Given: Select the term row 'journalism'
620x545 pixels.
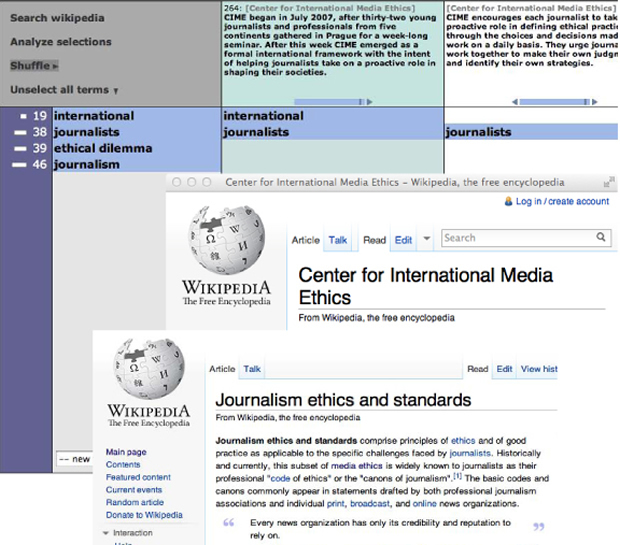Looking at the screenshot, I should pos(137,165).
